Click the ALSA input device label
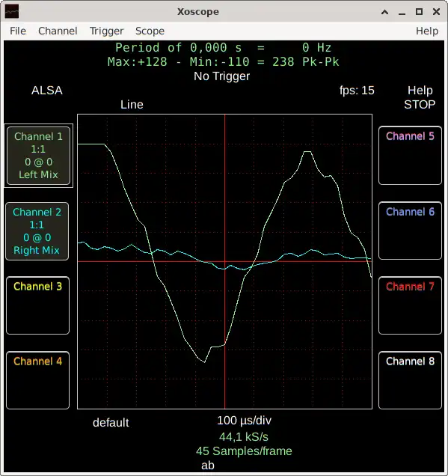 47,91
